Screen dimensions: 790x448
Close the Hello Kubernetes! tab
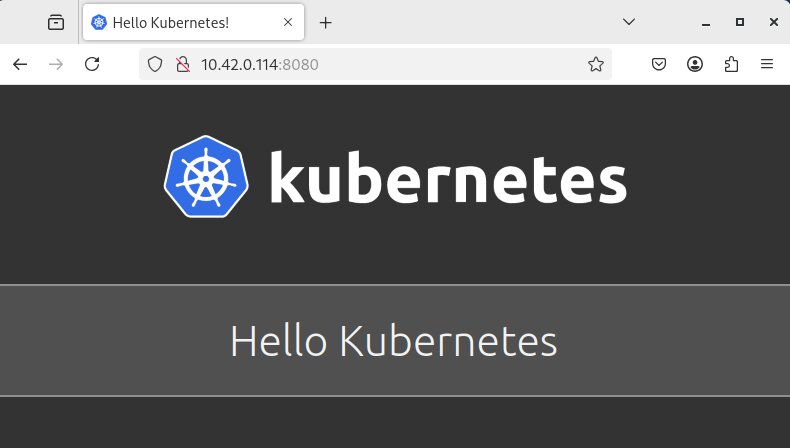tap(288, 22)
